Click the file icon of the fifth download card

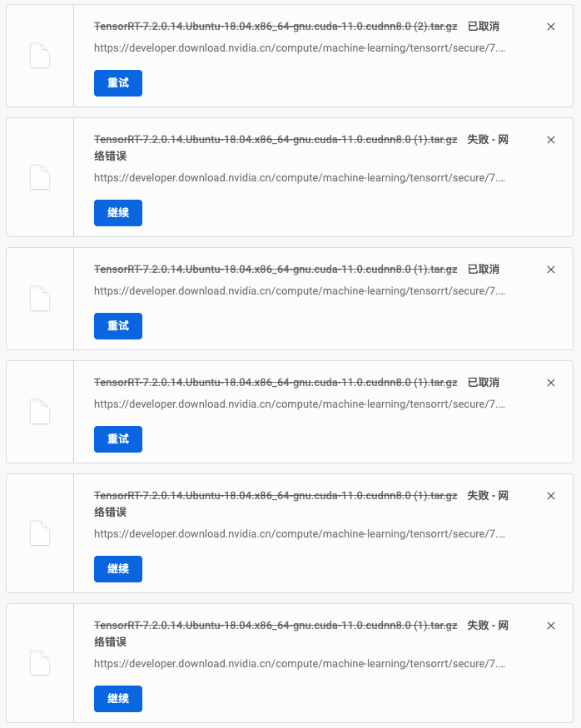pyautogui.click(x=40, y=533)
